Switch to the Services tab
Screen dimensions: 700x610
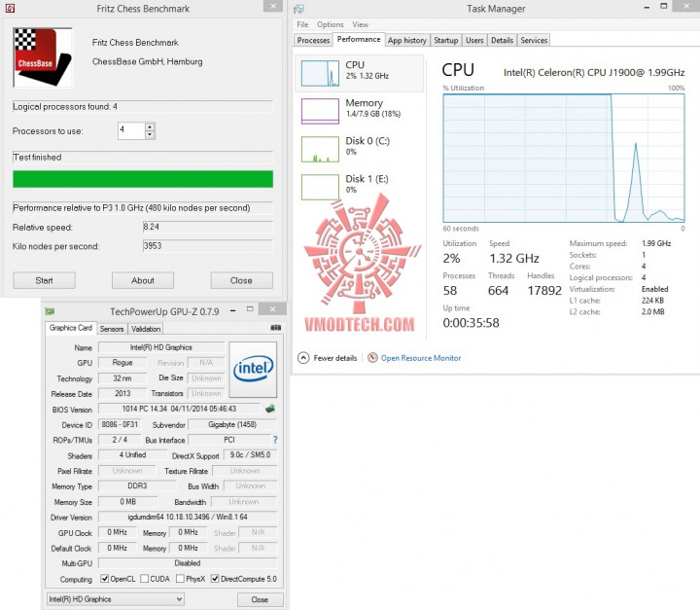pyautogui.click(x=534, y=40)
